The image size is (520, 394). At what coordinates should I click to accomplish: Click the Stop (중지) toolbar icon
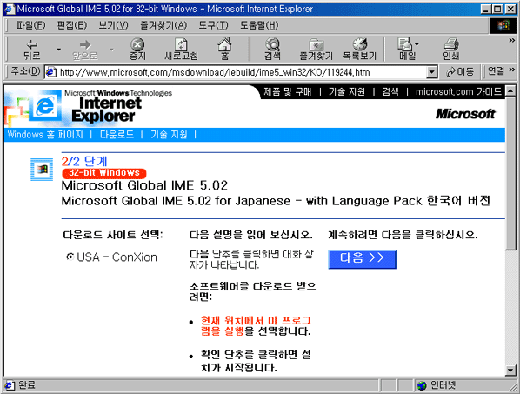coord(137,49)
